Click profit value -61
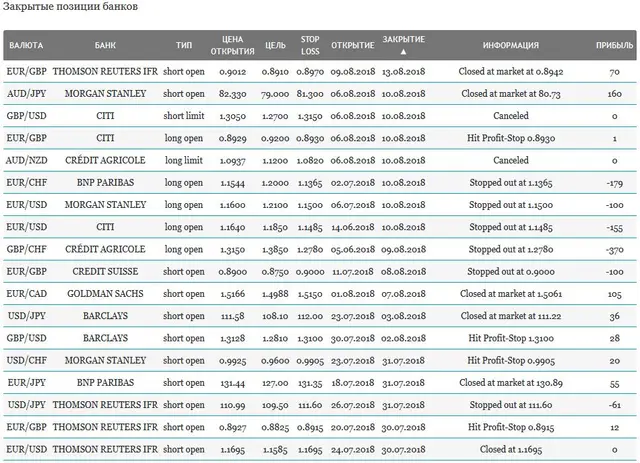Image resolution: width=640 pixels, height=463 pixels. coord(614,405)
